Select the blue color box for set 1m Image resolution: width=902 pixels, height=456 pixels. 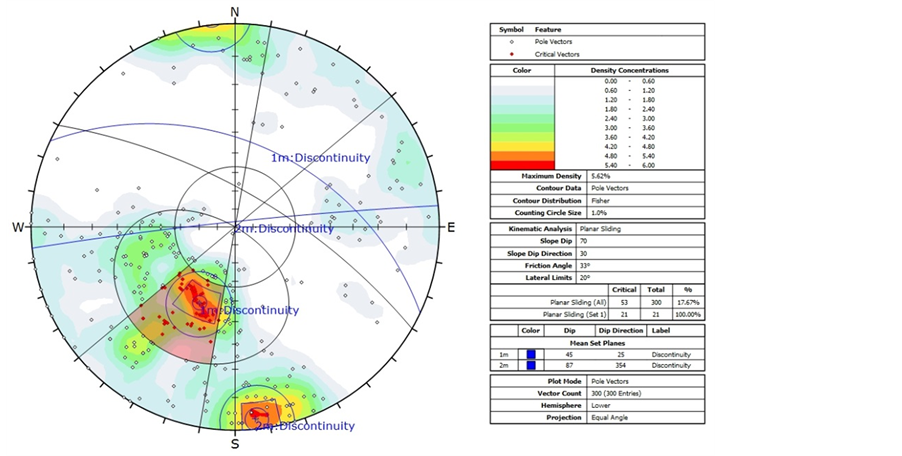click(531, 354)
